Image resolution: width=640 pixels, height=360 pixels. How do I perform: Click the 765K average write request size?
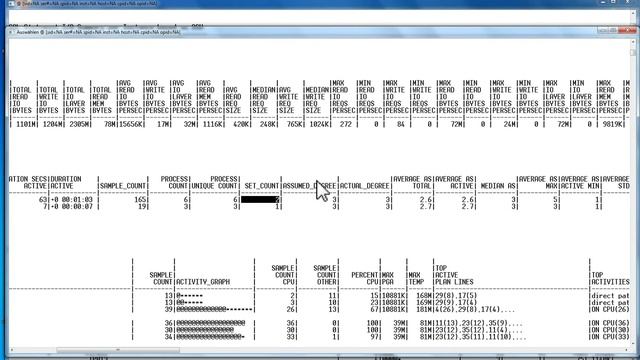tap(294, 124)
